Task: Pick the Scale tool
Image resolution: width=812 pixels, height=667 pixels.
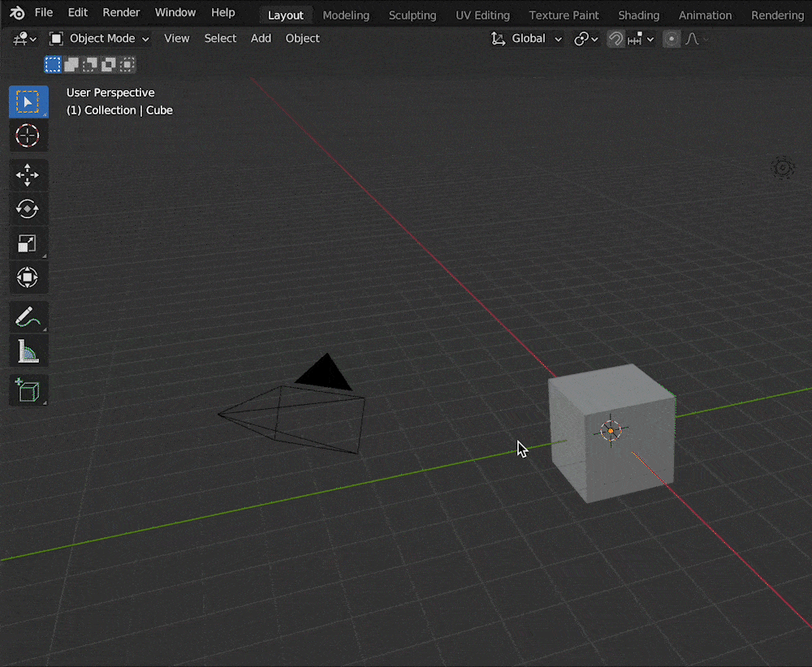Action: pos(28,243)
